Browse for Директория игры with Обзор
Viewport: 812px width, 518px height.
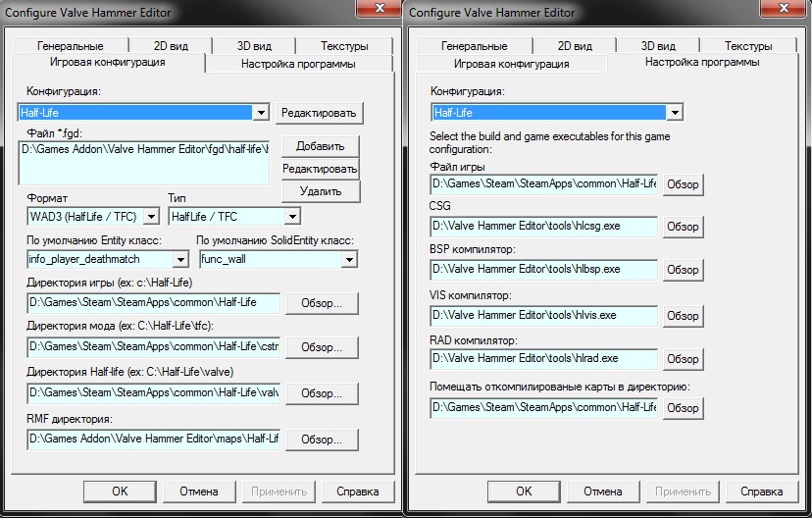point(322,303)
